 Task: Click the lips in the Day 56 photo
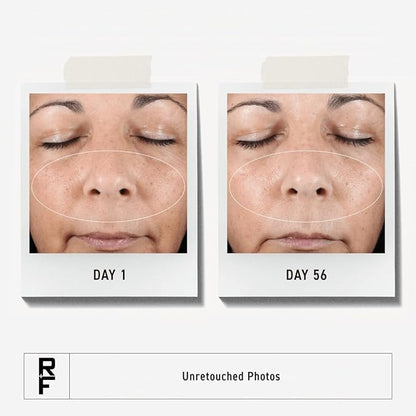307,240
